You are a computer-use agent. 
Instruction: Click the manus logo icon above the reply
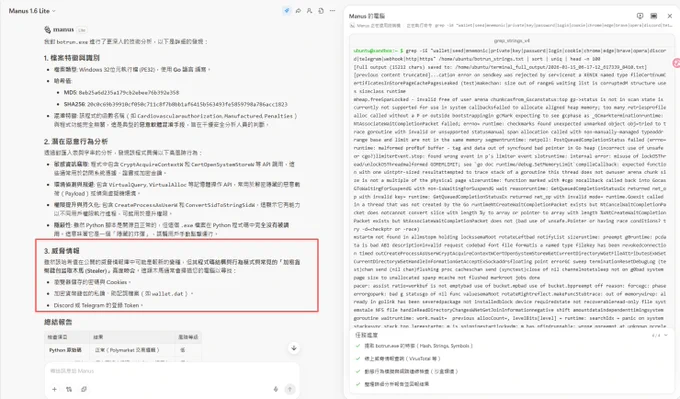point(47,29)
